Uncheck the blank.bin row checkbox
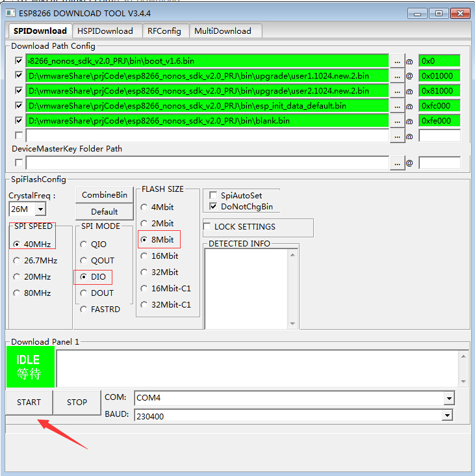The width and height of the screenshot is (475, 476). pyautogui.click(x=19, y=120)
